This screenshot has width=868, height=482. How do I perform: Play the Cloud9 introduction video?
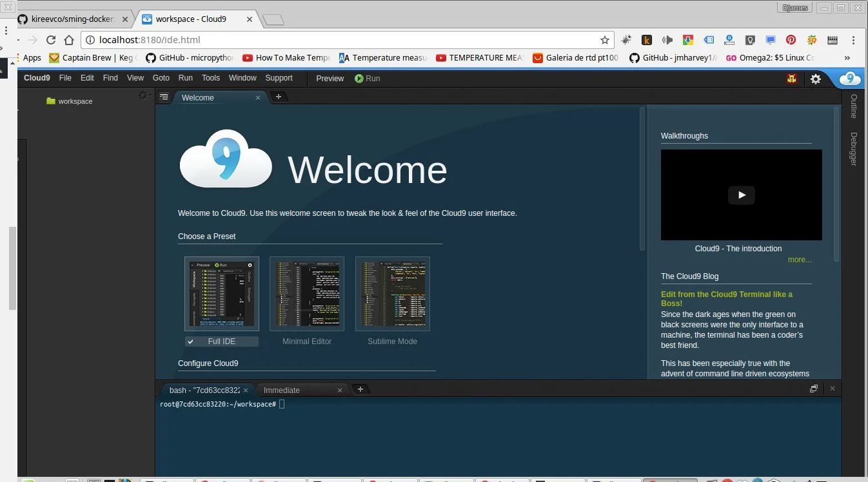click(x=742, y=195)
